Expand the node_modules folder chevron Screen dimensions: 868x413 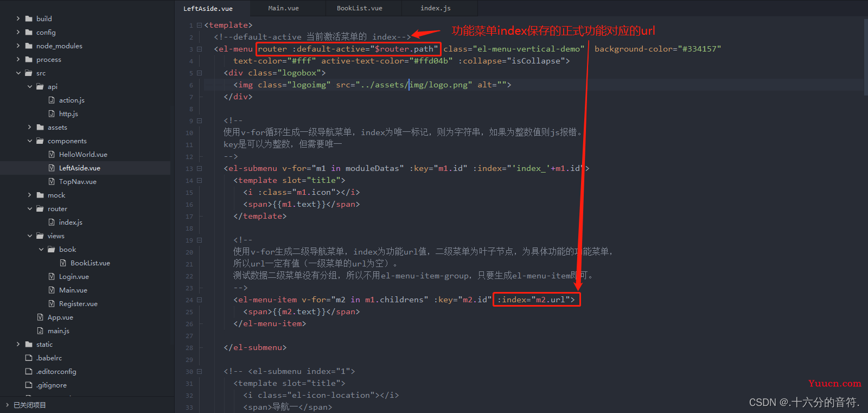(x=18, y=46)
